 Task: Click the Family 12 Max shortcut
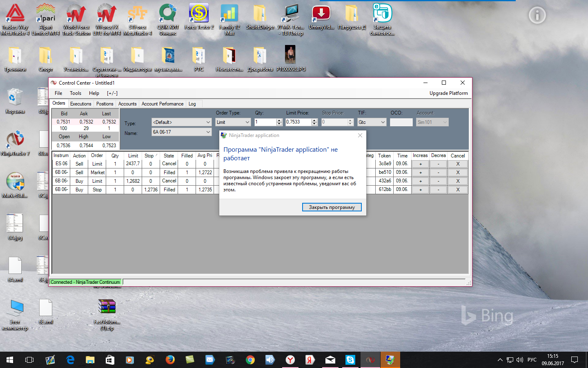[229, 19]
